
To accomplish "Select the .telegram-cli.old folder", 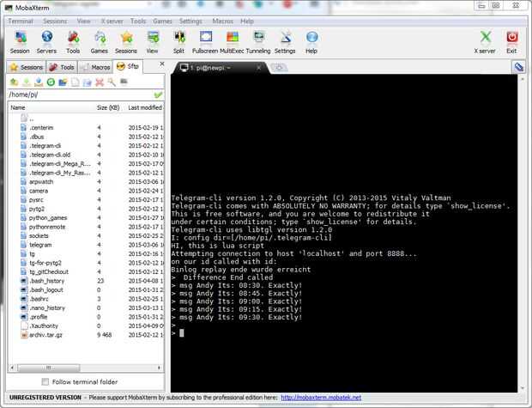I will point(50,155).
